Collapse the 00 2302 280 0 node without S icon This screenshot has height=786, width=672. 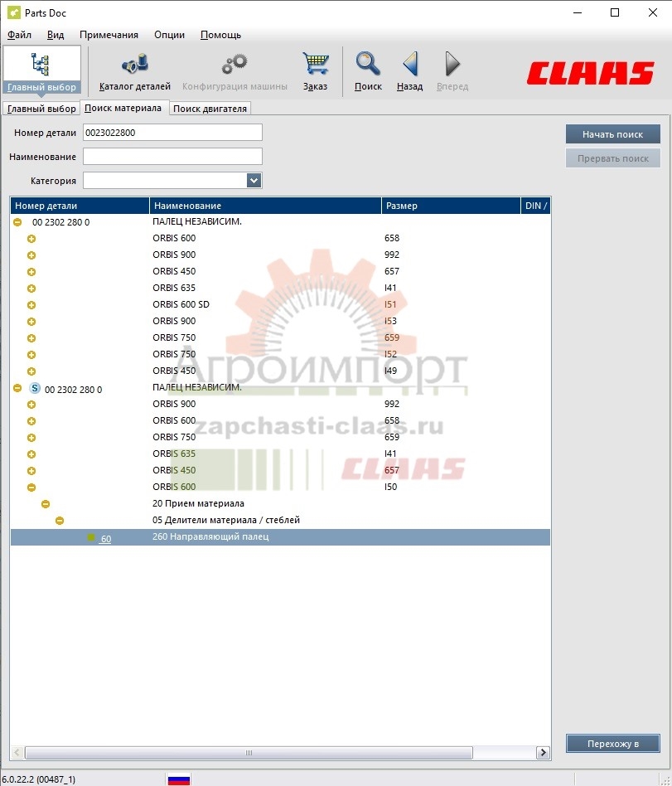click(x=17, y=221)
